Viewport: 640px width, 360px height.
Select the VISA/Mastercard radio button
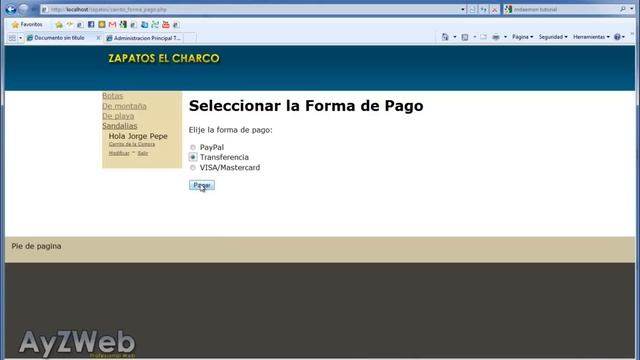tap(193, 168)
